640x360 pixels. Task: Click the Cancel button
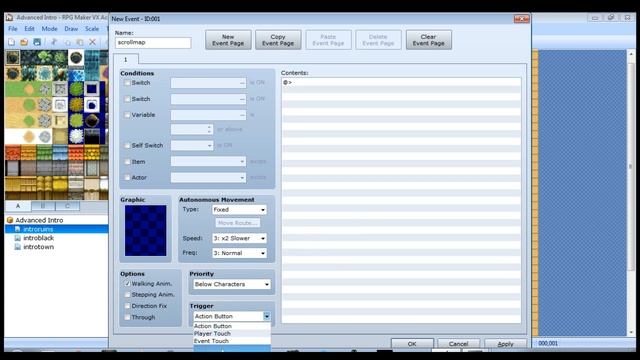coord(458,344)
